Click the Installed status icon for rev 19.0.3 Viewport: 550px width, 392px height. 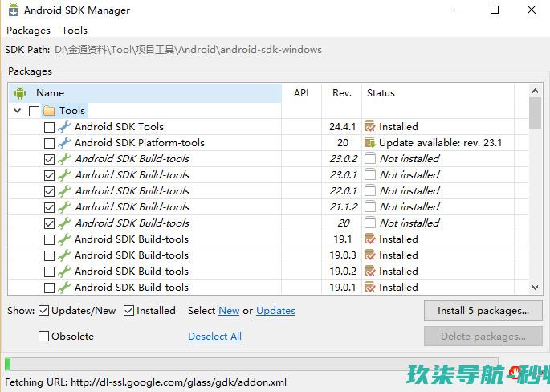tap(370, 255)
